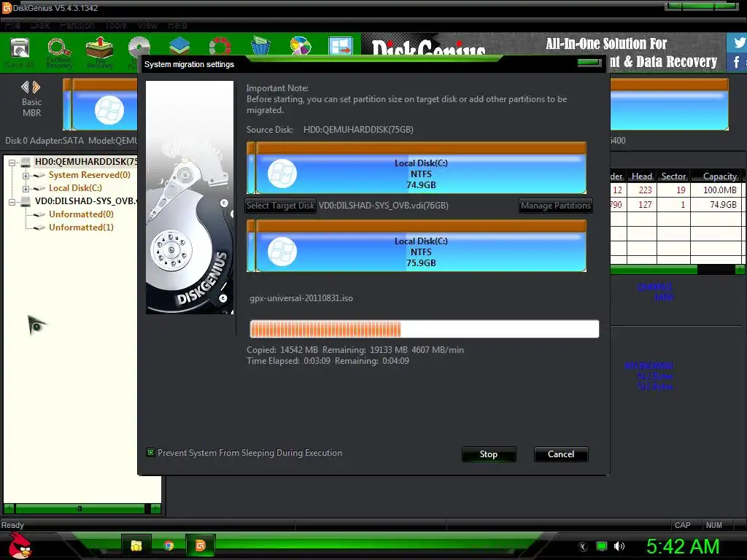Expand the System Reserved(0) tree node
Viewport: 747px width, 560px height.
tap(26, 176)
